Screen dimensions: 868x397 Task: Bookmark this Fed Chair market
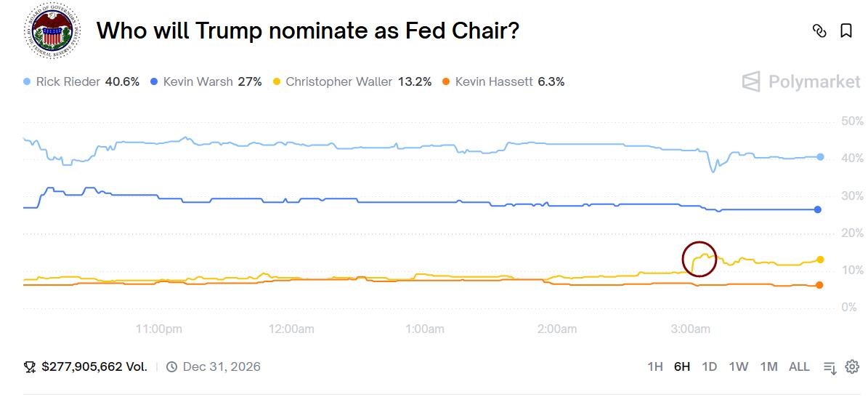tap(846, 31)
